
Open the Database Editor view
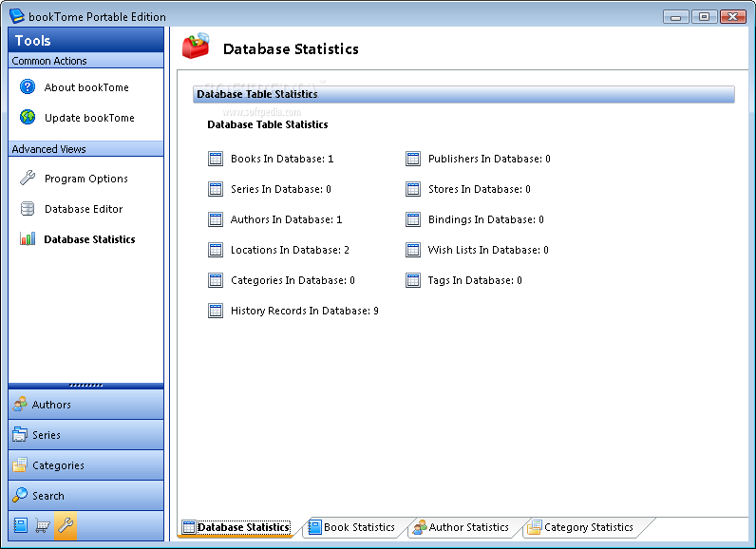coord(84,209)
